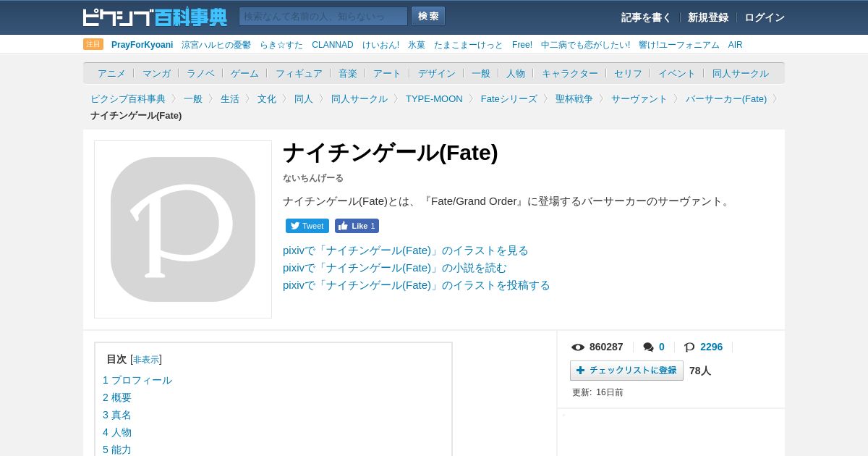This screenshot has height=456, width=868.
Task: Open the PrayForKyoani featured tag
Action: click(x=142, y=45)
